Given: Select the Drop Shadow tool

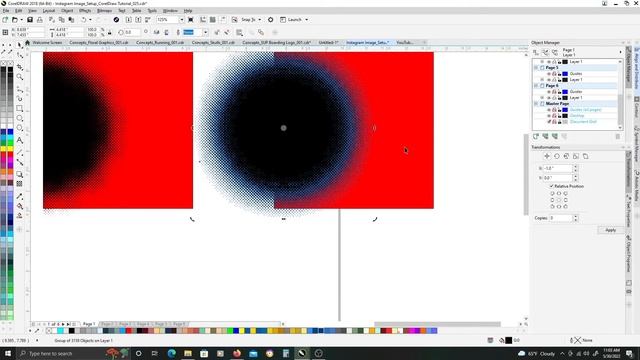Looking at the screenshot, I should pyautogui.click(x=20, y=174).
